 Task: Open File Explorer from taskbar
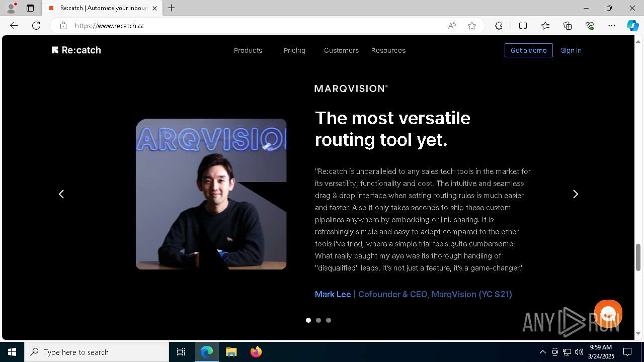point(231,352)
